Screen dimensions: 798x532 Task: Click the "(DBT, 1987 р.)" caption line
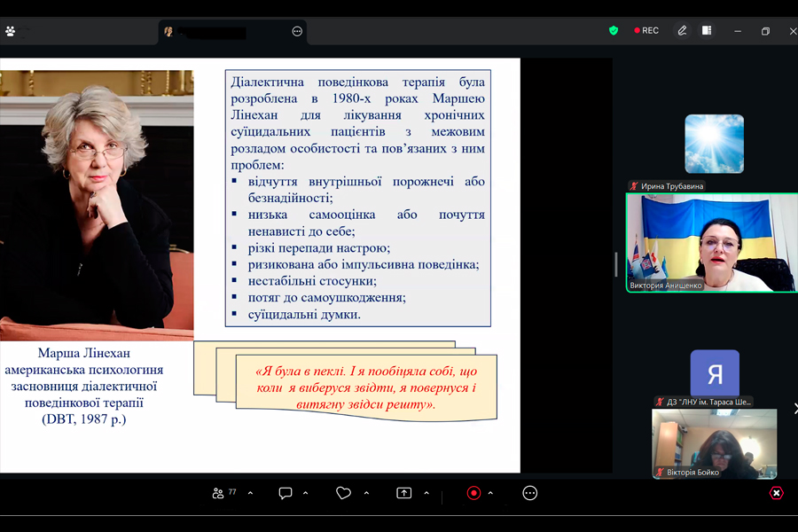coord(84,419)
